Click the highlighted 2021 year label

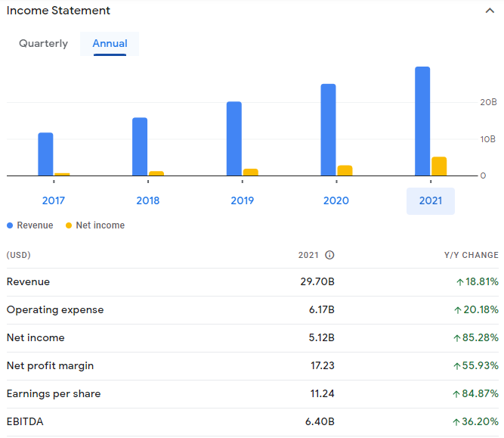pos(431,200)
